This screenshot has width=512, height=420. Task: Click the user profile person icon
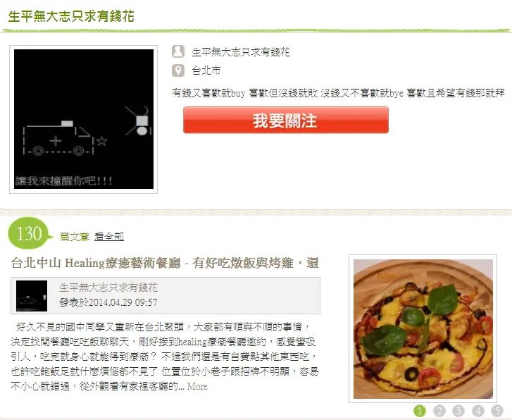pos(178,51)
